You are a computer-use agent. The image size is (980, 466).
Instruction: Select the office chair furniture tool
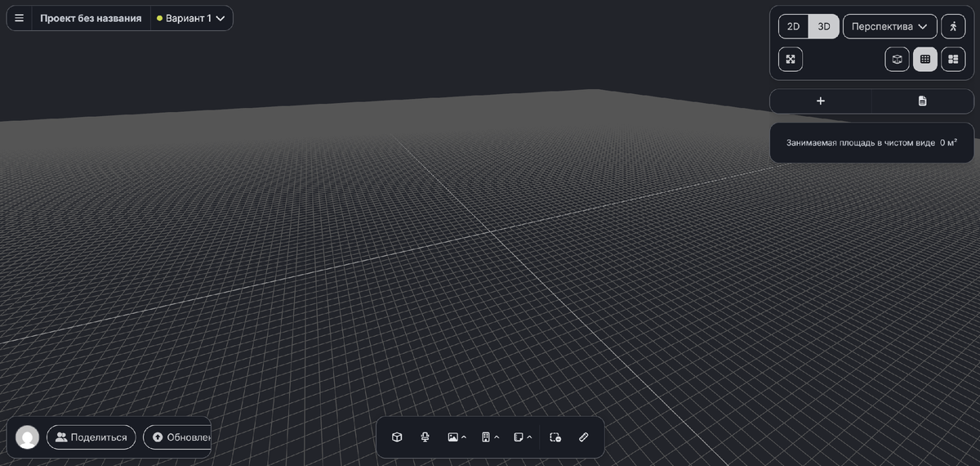(x=425, y=437)
